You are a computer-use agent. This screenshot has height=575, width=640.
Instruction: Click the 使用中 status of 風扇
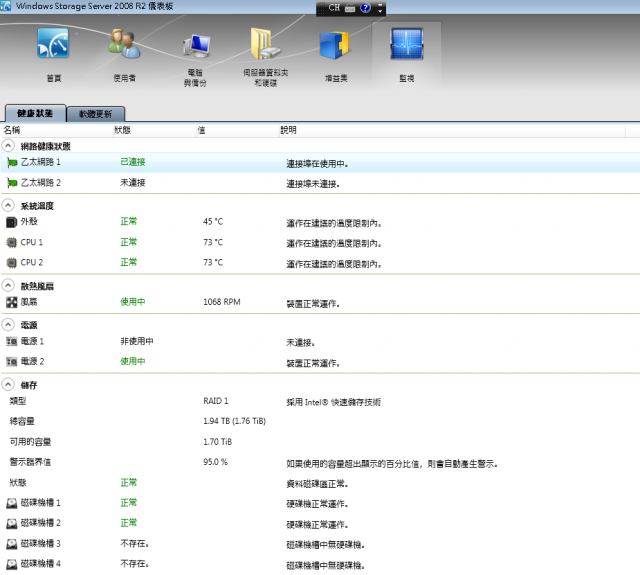point(133,302)
